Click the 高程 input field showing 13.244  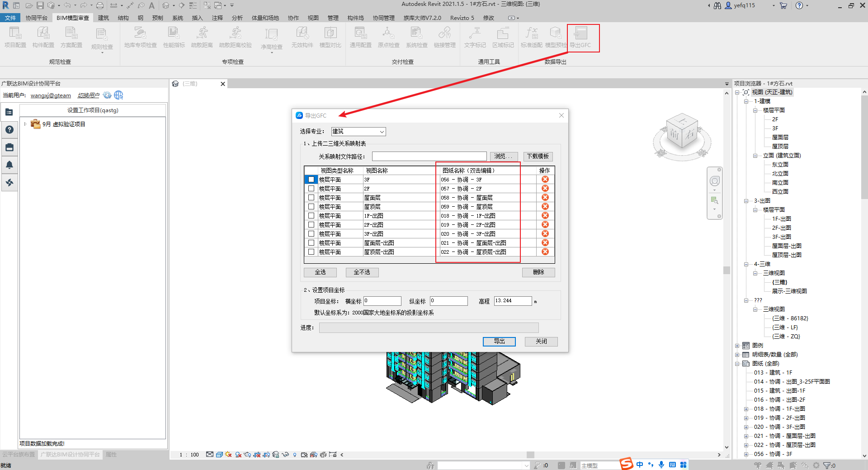point(513,301)
